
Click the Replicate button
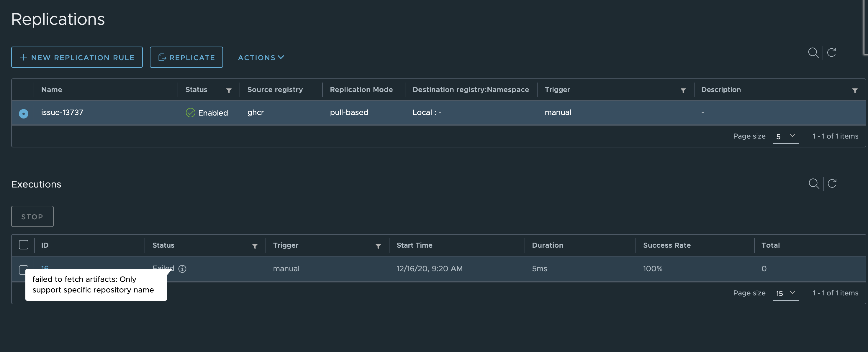click(x=186, y=57)
